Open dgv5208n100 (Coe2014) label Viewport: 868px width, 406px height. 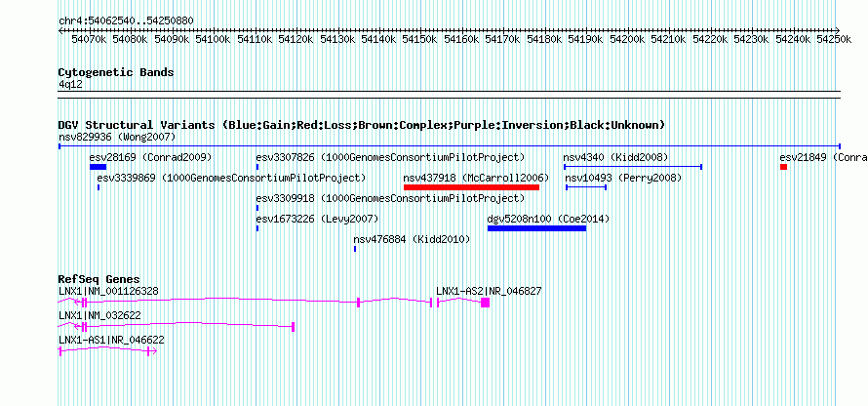click(x=548, y=219)
